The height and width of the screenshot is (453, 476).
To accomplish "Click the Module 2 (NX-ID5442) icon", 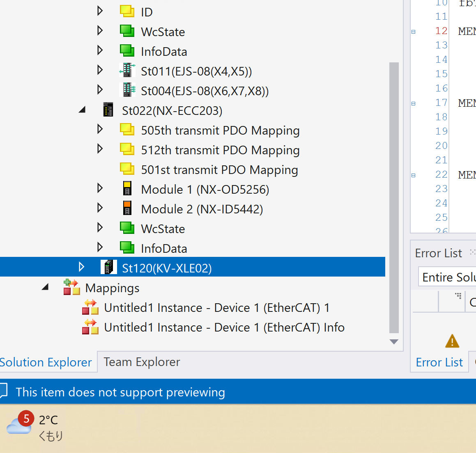I will pyautogui.click(x=127, y=208).
